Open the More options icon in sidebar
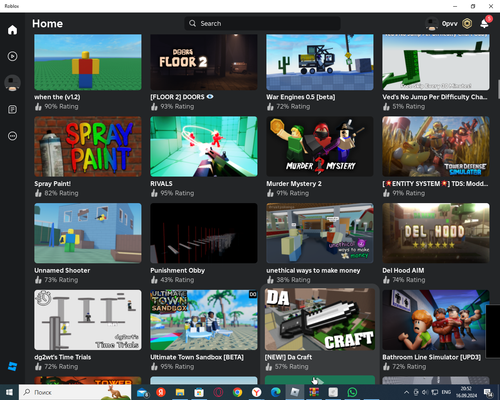500x400 pixels. [12, 136]
